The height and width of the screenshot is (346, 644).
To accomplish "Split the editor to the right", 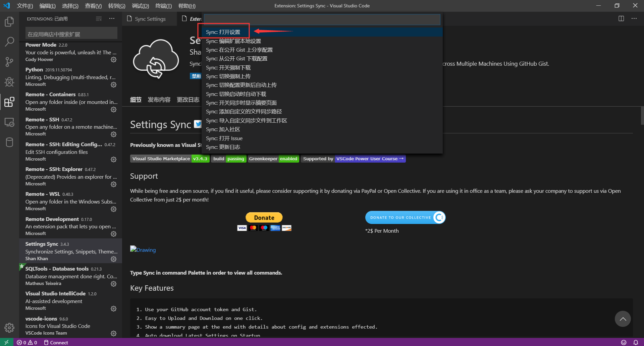I will (621, 18).
